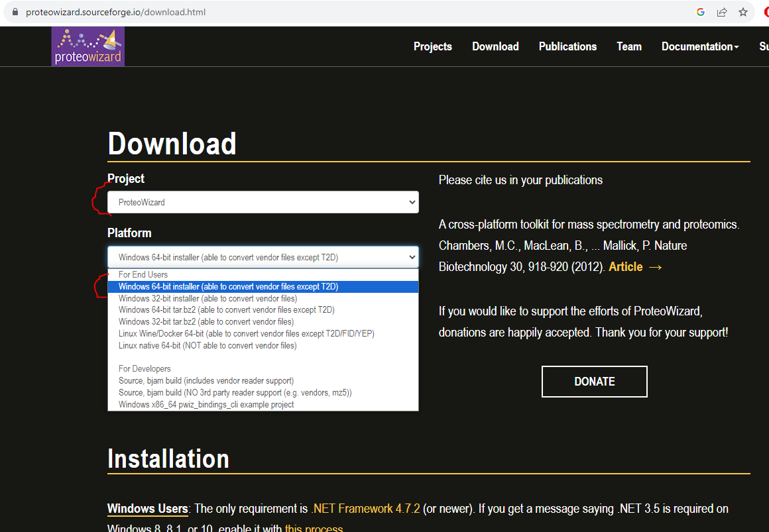
Task: Open the .NET Framework 4.7.2 link
Action: (365, 508)
